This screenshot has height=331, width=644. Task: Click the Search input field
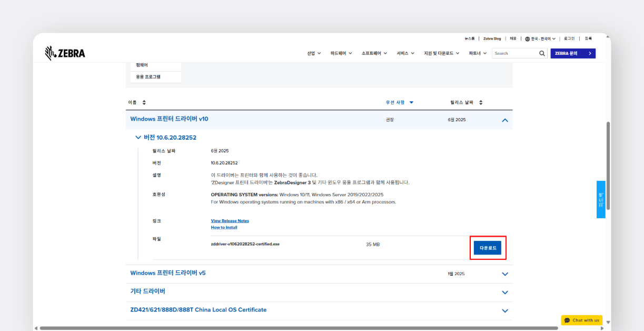514,53
